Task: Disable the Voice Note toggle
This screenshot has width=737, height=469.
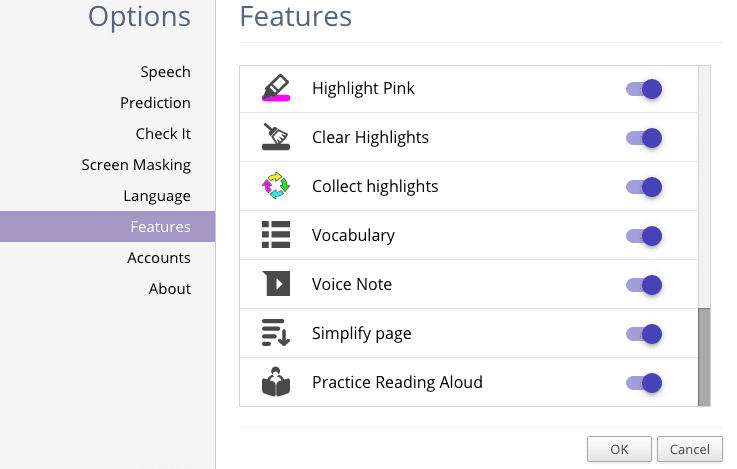Action: [644, 285]
